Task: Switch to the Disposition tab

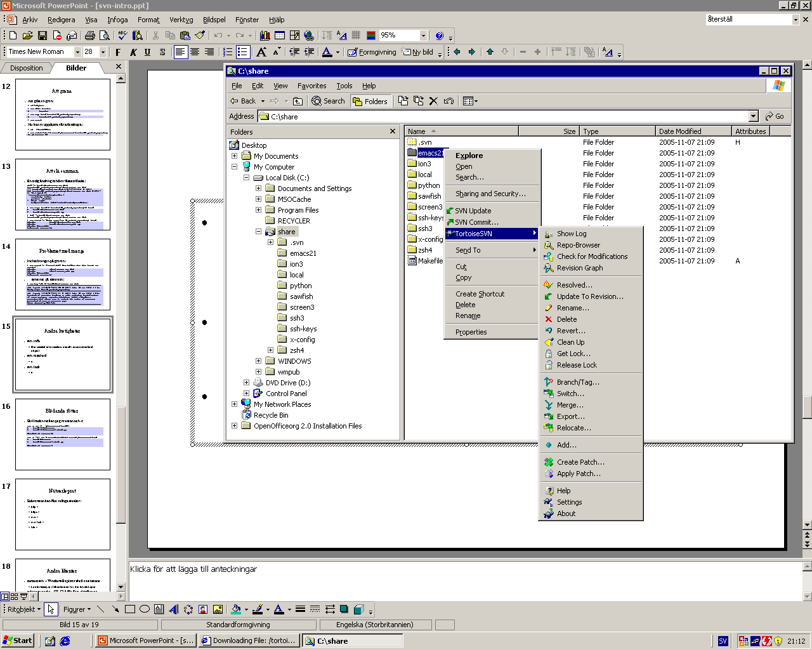Action: [27, 68]
